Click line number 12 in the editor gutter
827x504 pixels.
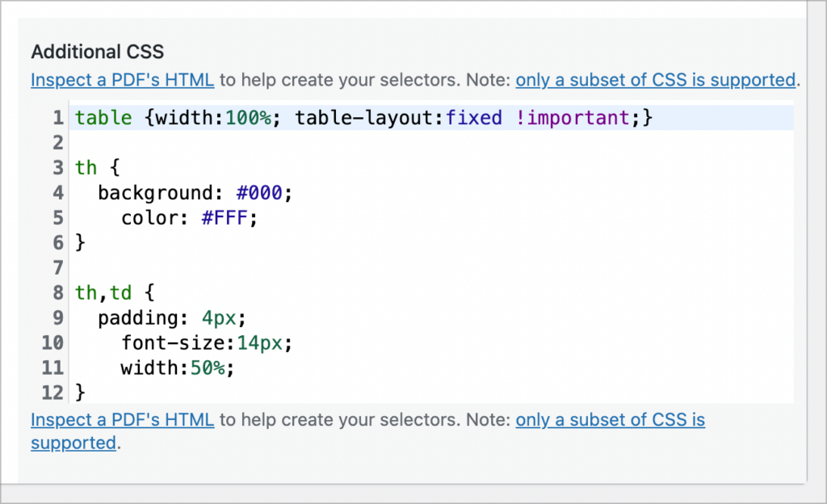[52, 393]
